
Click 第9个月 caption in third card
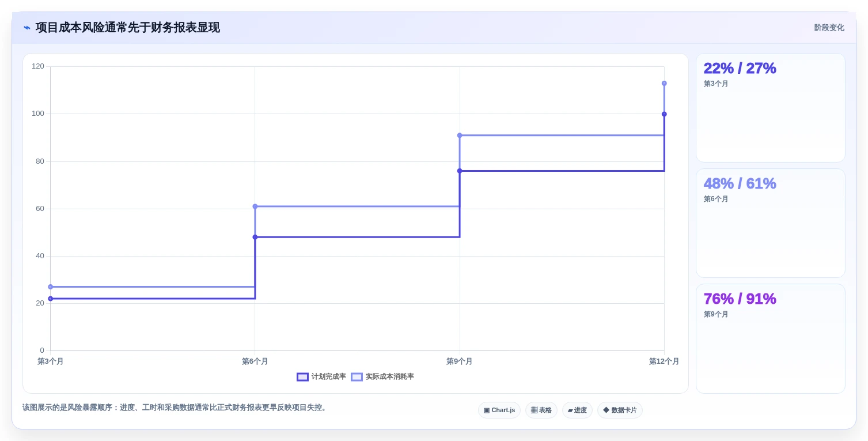[x=716, y=314]
